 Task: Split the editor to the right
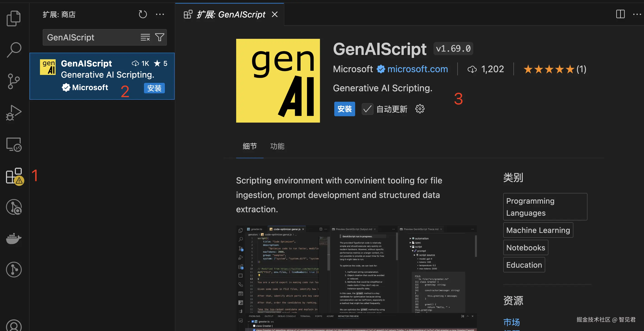click(x=620, y=14)
